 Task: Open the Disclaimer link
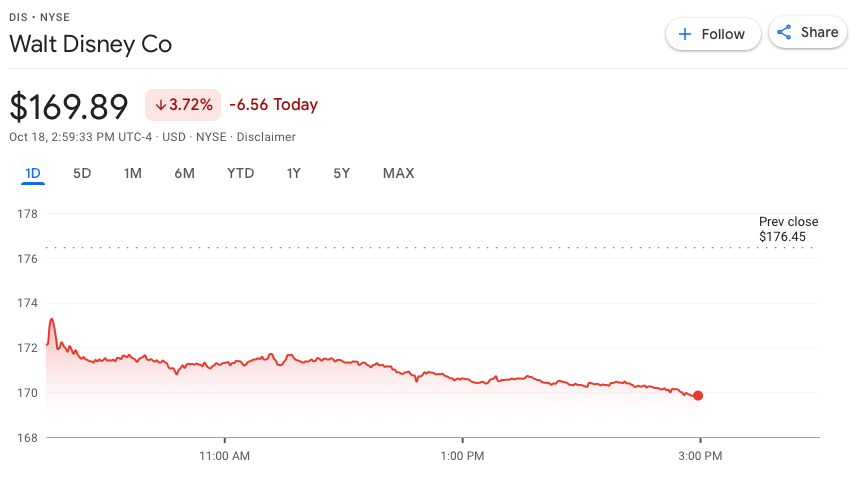tap(266, 137)
